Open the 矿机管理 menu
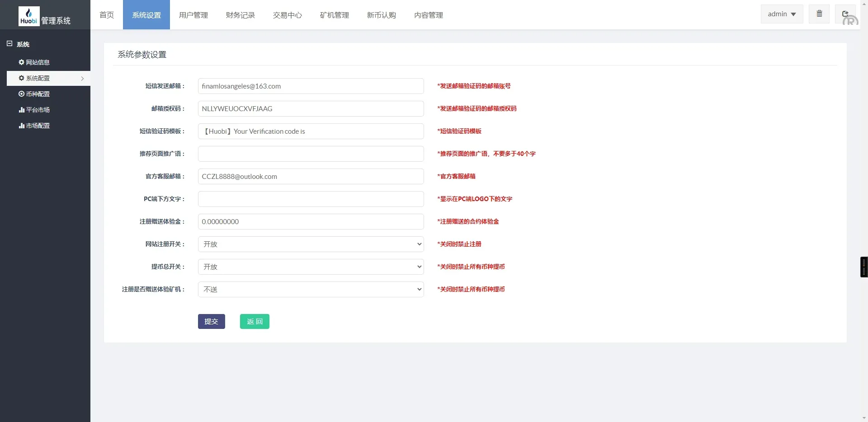The width and height of the screenshot is (868, 422). coord(334,14)
